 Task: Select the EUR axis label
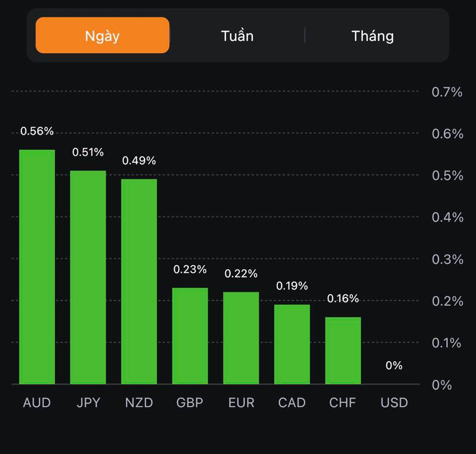241,403
